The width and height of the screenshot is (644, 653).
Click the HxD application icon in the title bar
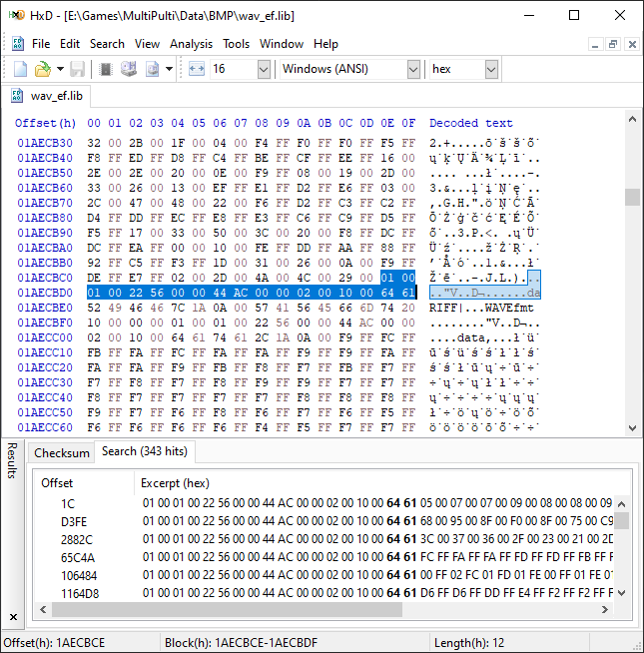[17, 15]
